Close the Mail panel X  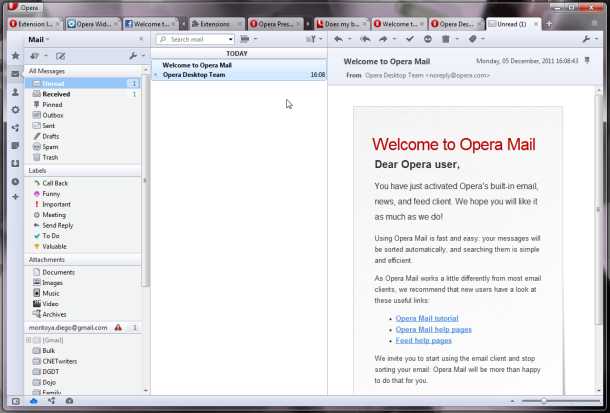point(141,39)
